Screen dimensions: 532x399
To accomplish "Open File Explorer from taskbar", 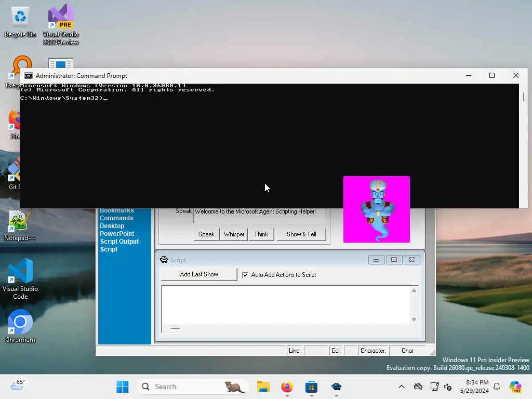I will pyautogui.click(x=263, y=387).
